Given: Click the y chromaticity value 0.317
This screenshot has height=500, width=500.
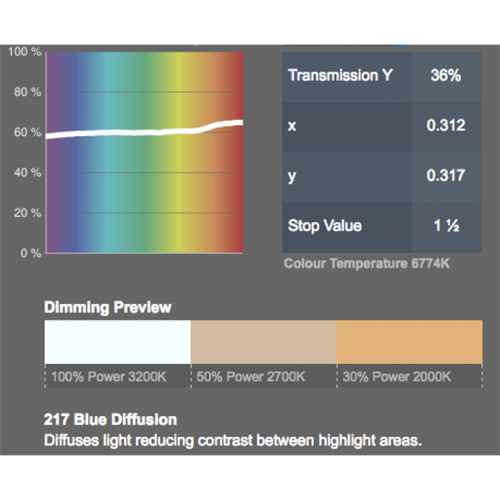Looking at the screenshot, I should coord(446,177).
